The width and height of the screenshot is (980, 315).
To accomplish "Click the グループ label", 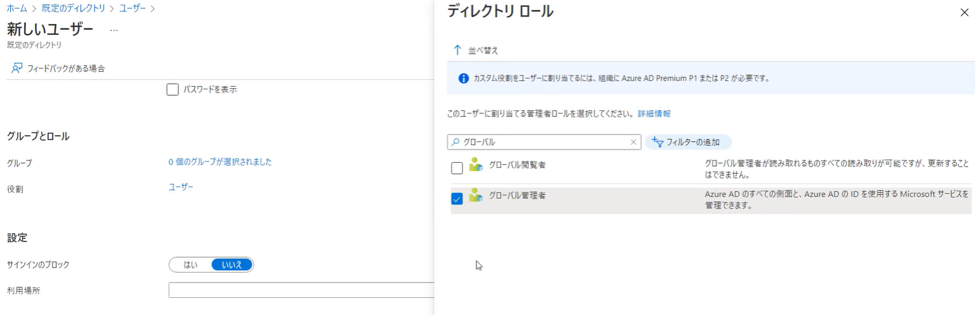I will (19, 163).
